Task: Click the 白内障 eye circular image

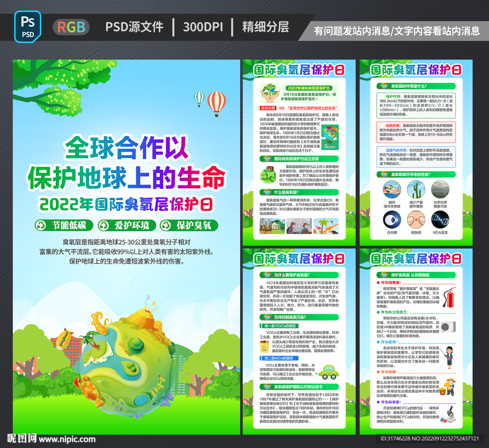Action: [392, 219]
